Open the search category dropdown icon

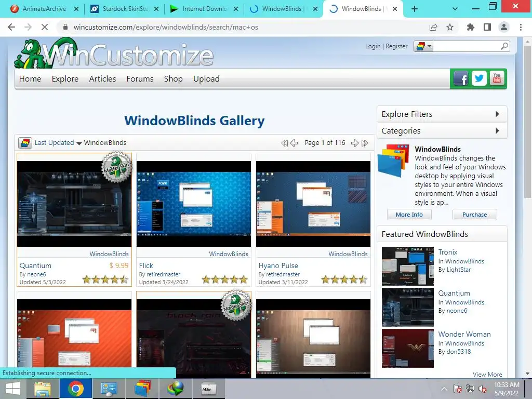coord(423,46)
